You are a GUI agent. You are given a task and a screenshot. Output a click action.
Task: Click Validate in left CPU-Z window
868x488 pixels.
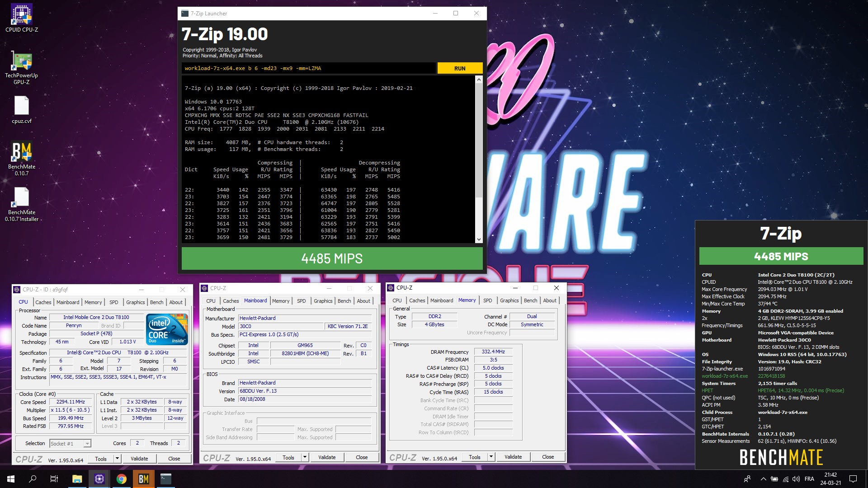click(x=139, y=459)
